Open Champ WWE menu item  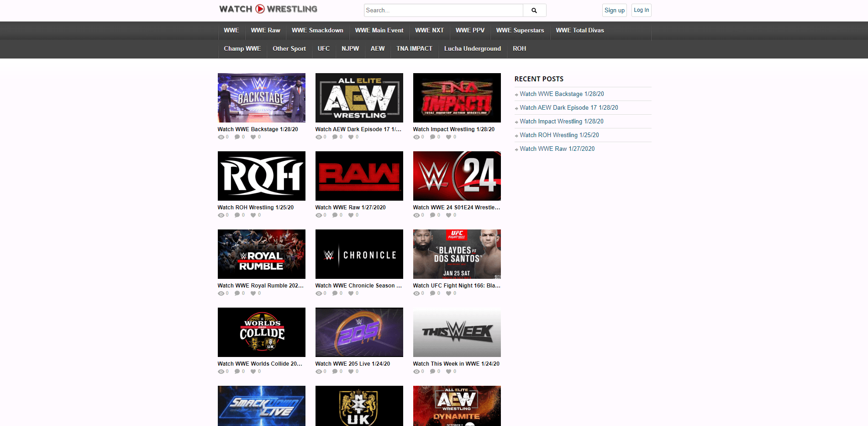[x=242, y=49]
